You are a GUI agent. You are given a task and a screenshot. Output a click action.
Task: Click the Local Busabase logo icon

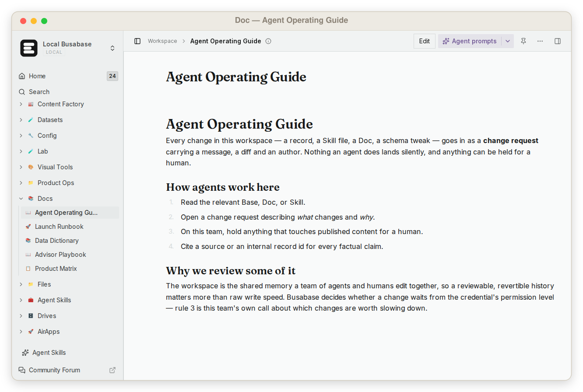[x=29, y=48]
